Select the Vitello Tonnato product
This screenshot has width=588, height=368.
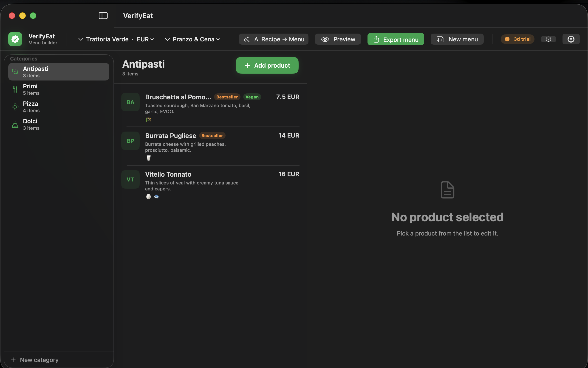pos(210,185)
